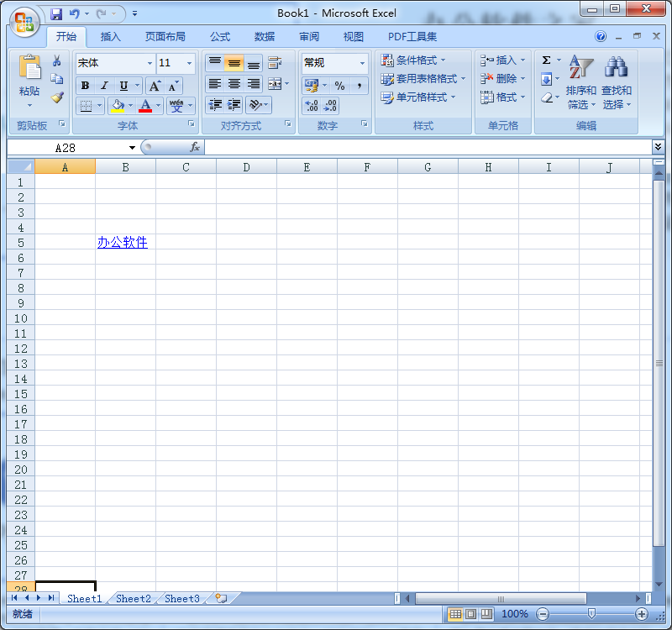Expand the formula bar chevron
This screenshot has height=630, width=672.
[x=658, y=147]
